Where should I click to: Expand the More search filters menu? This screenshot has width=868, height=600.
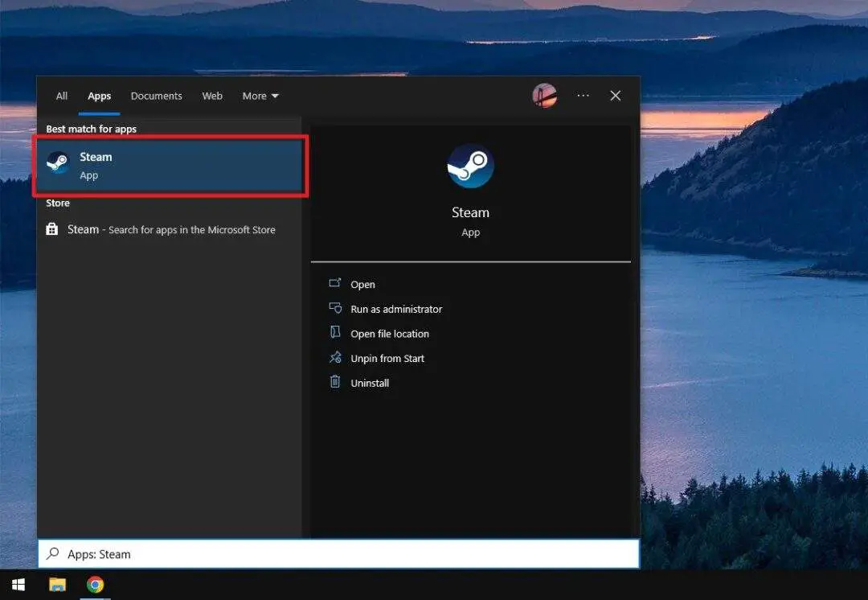pos(260,96)
